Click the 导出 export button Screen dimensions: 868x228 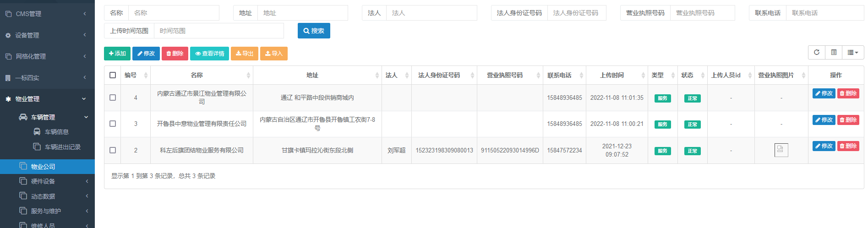pyautogui.click(x=245, y=54)
